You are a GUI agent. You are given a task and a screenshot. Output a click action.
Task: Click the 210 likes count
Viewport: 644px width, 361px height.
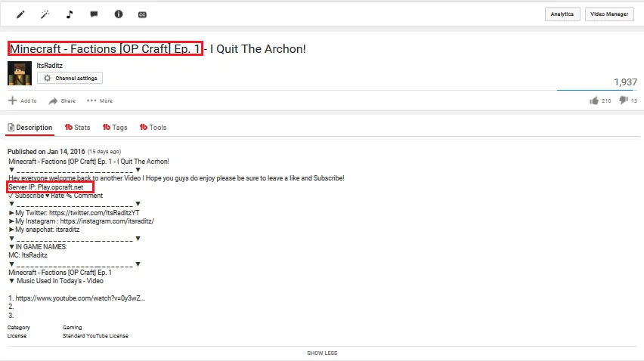click(x=606, y=101)
